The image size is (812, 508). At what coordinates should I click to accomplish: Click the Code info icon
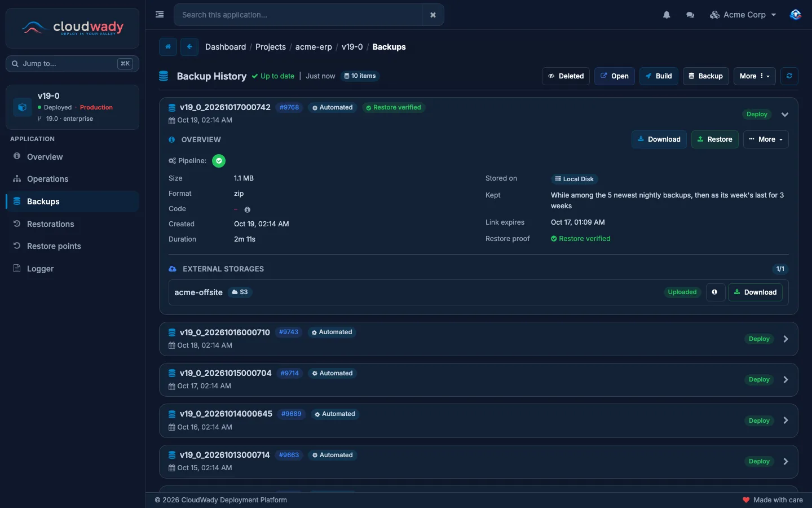point(247,209)
